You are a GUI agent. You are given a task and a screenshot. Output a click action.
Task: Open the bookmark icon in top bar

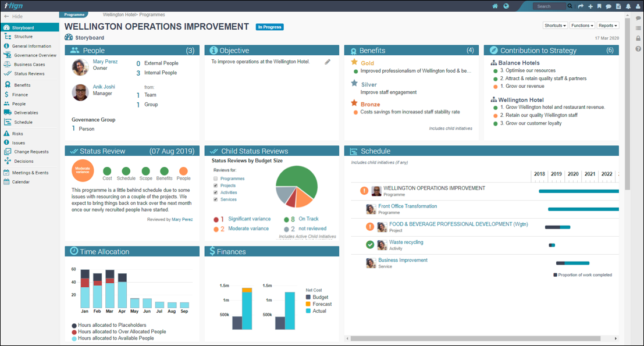[599, 6]
